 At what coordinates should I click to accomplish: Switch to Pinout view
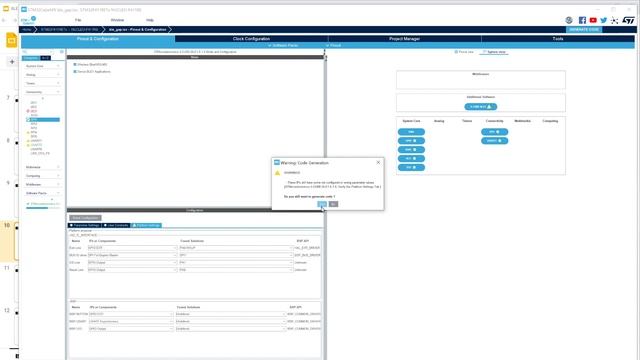(x=464, y=52)
